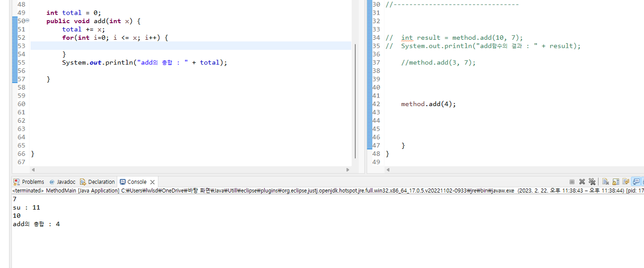
Task: Click console output line '7'
Action: point(15,199)
